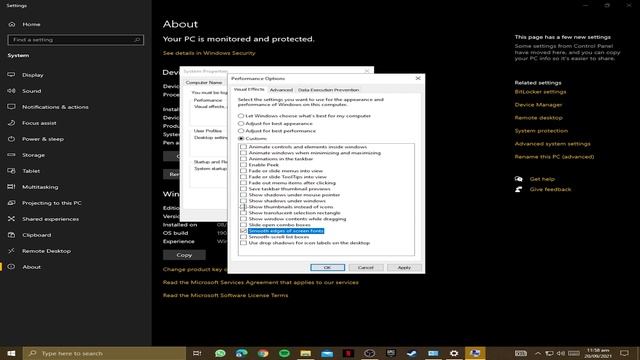Click Cancel in Performance Options
Viewport: 640px width, 360px height.
(366, 267)
